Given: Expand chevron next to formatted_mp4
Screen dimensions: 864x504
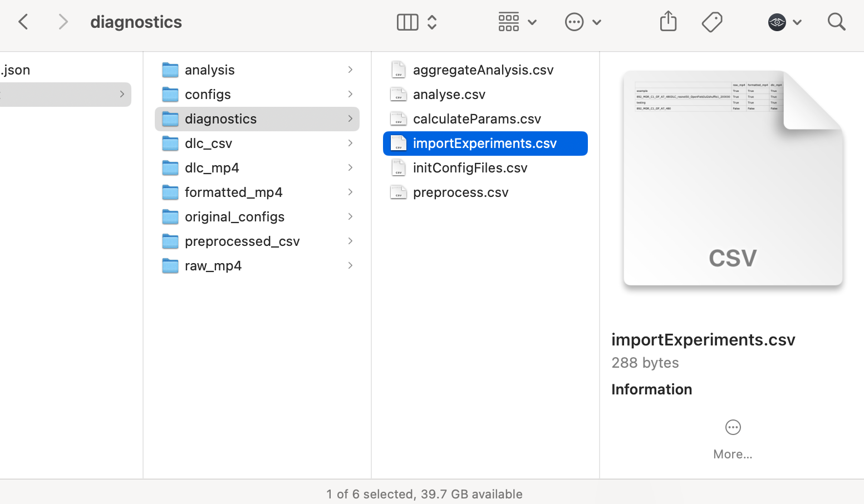Looking at the screenshot, I should click(350, 192).
